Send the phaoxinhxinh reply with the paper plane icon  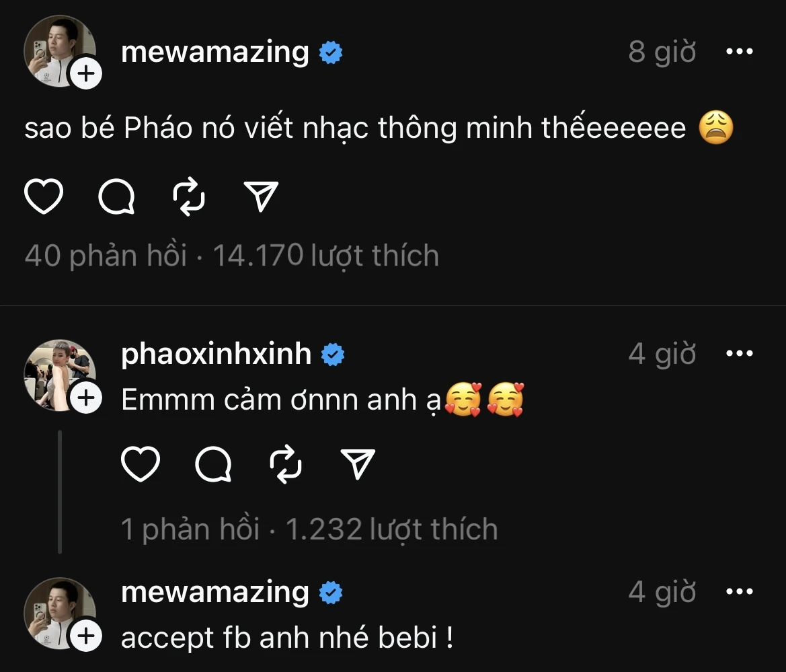(x=358, y=464)
